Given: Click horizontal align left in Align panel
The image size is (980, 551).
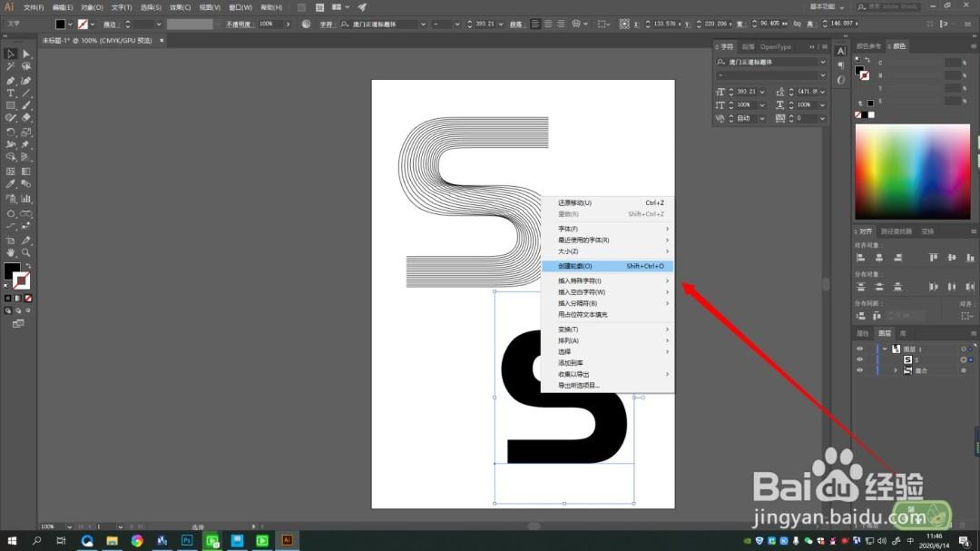Looking at the screenshot, I should point(860,258).
